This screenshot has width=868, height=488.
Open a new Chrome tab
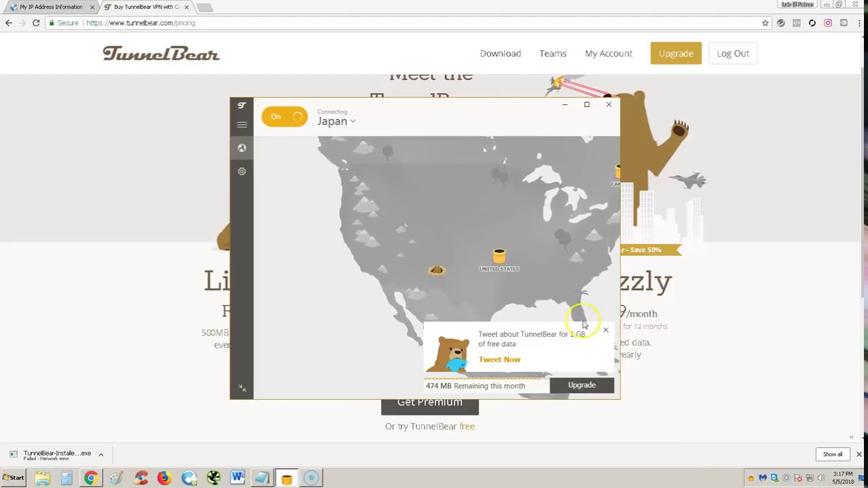(x=205, y=7)
